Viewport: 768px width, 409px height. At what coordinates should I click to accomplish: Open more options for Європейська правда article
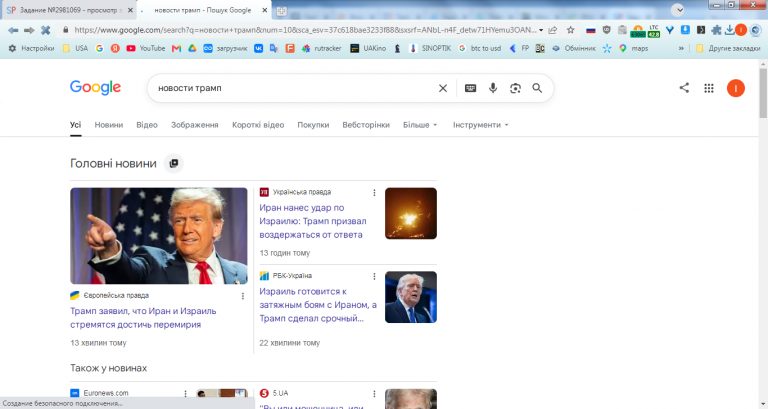pos(242,296)
